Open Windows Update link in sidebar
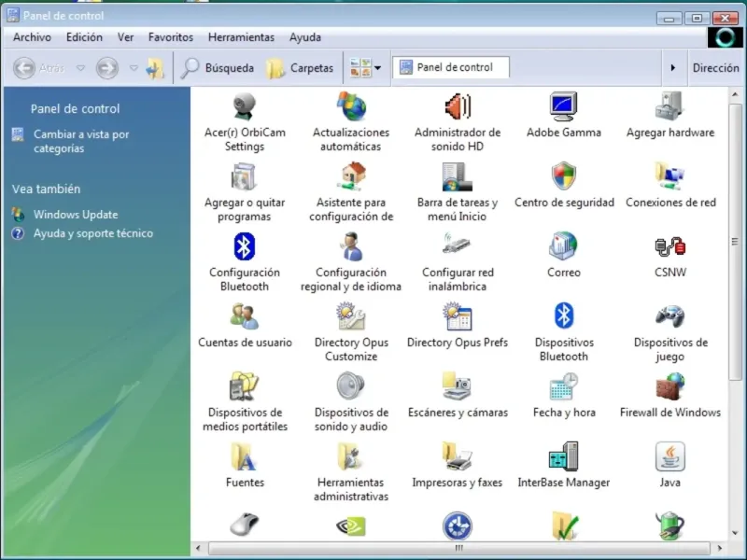 75,215
